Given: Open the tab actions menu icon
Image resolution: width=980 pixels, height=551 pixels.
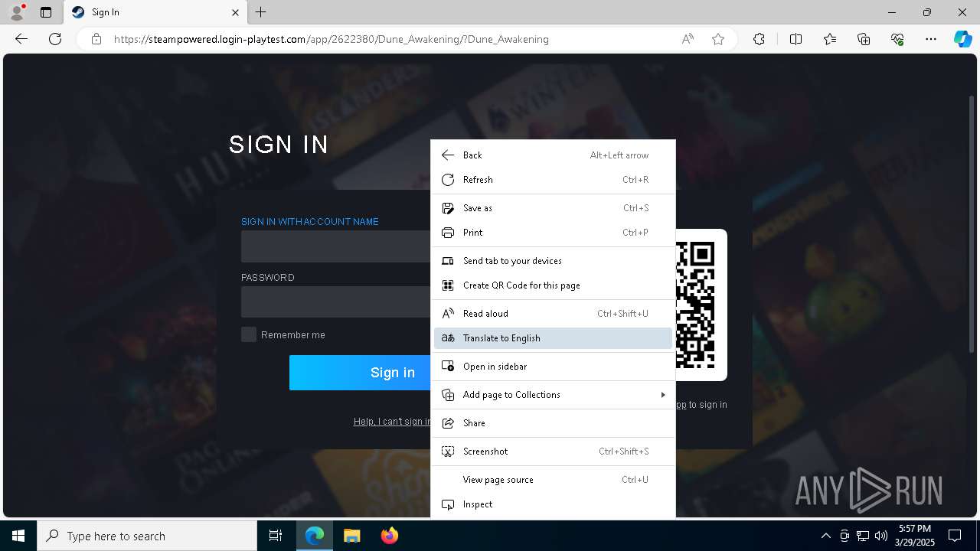Looking at the screenshot, I should click(x=46, y=12).
